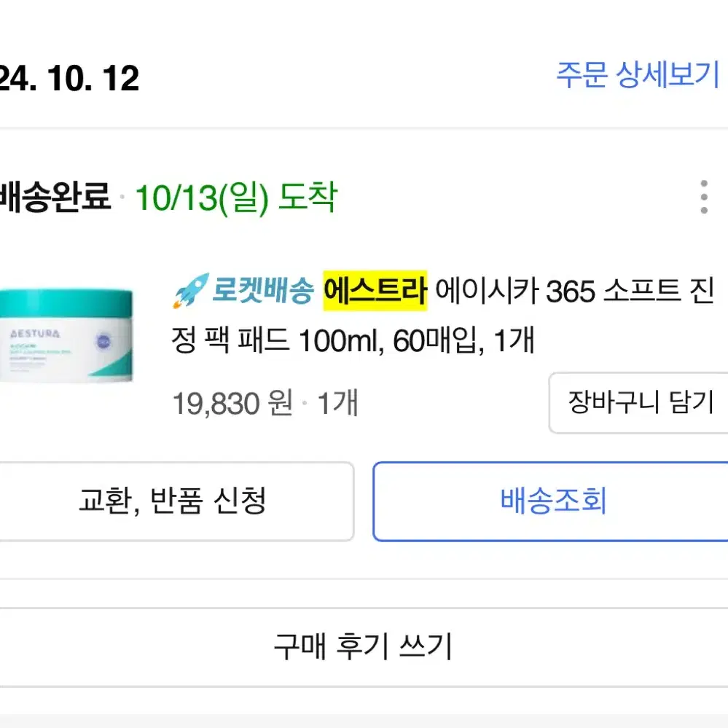Viewport: 728px width, 728px height.
Task: Tap the teal lid of the product jar
Action: click(x=66, y=303)
